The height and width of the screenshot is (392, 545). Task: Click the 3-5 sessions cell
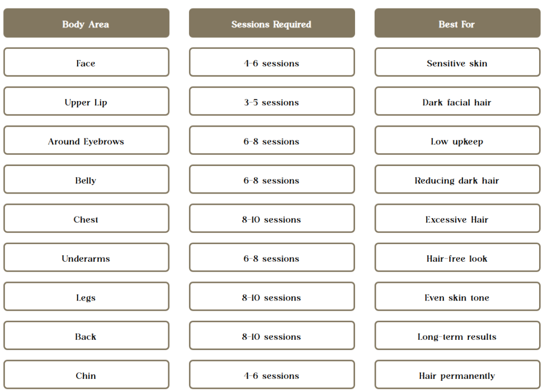pyautogui.click(x=271, y=102)
